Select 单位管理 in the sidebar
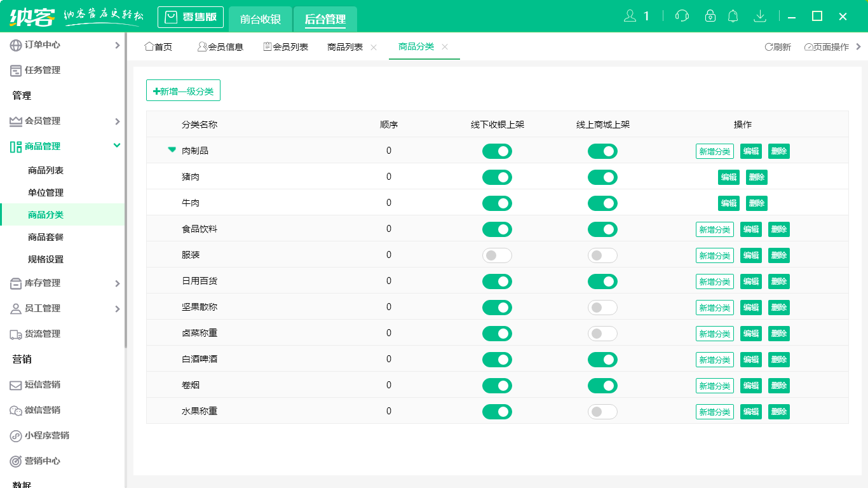868x488 pixels. pyautogui.click(x=46, y=193)
